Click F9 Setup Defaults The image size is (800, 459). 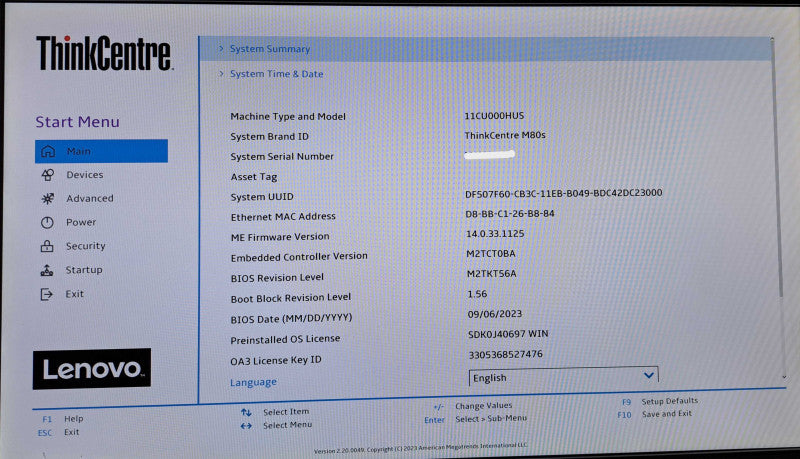coord(660,401)
